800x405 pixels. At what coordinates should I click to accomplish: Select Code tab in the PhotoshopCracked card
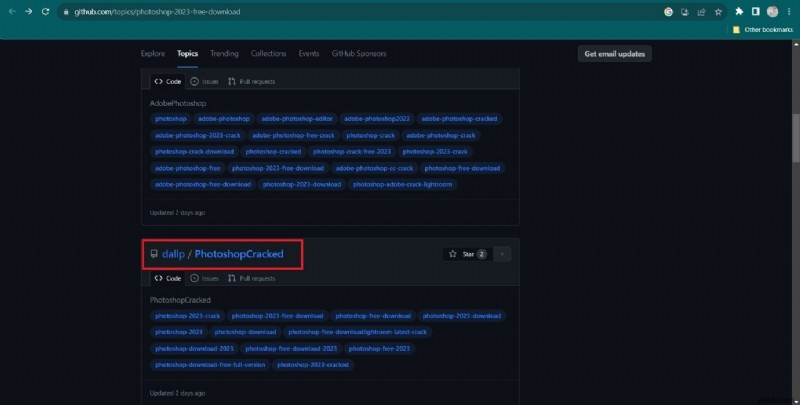pos(167,279)
